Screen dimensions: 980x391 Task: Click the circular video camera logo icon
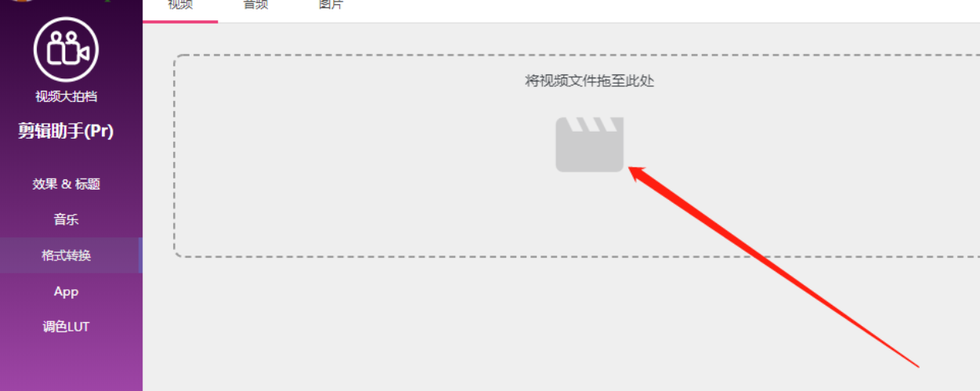coord(66,49)
